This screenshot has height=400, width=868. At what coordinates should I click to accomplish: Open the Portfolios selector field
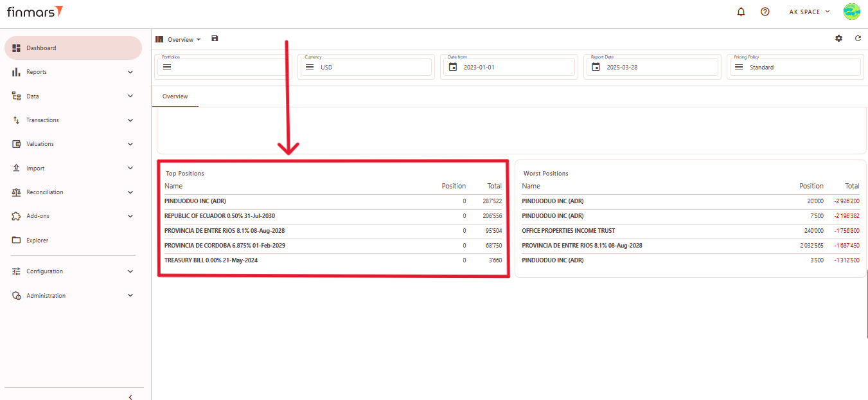pyautogui.click(x=223, y=67)
